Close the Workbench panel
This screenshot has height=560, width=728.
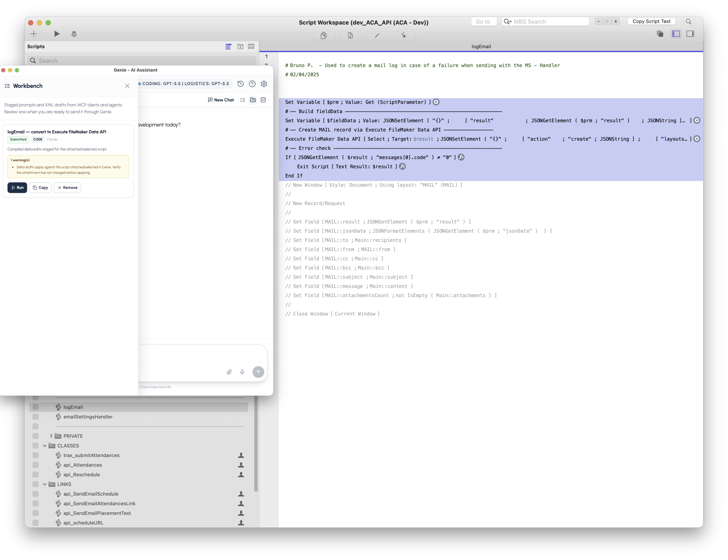coord(127,86)
